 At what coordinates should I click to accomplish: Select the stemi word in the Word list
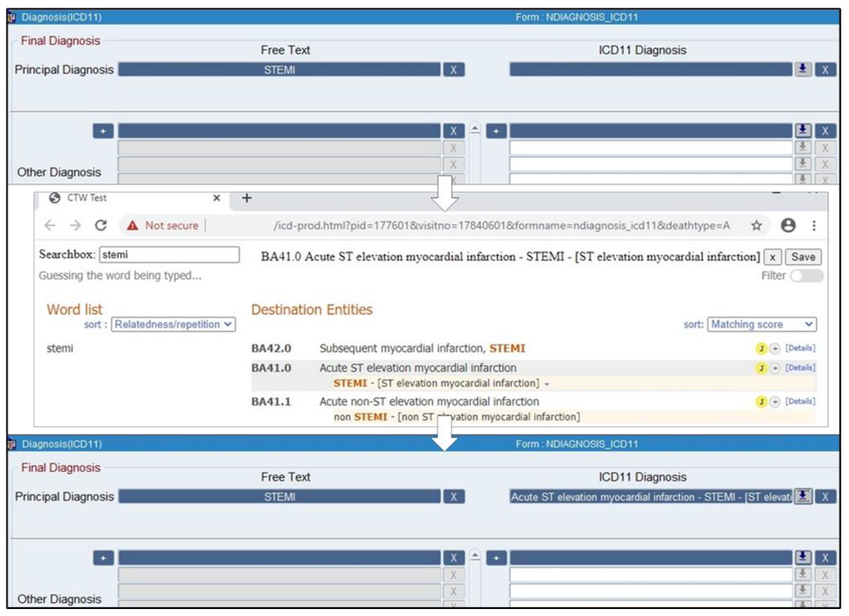click(60, 348)
